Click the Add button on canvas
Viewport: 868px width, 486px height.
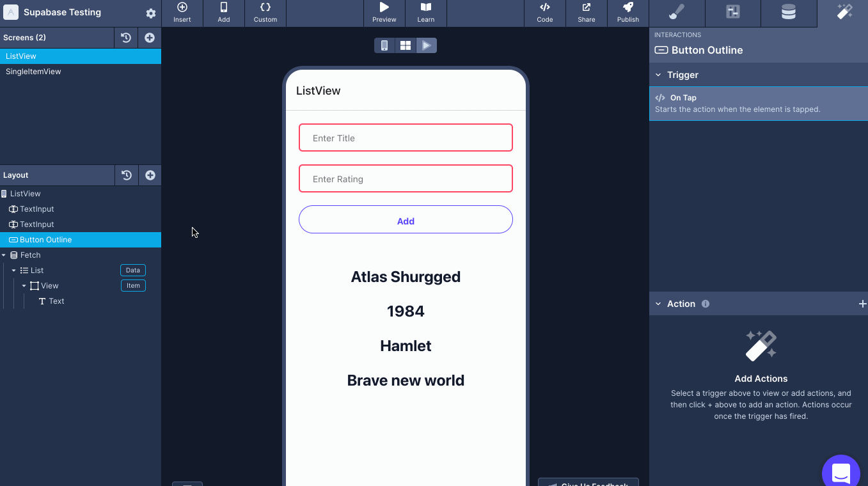[406, 219]
